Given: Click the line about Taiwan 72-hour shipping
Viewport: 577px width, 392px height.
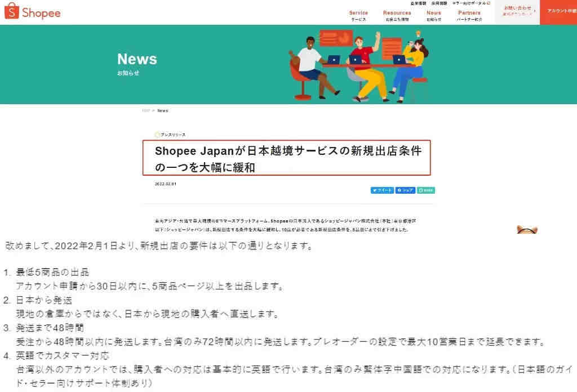Looking at the screenshot, I should pyautogui.click(x=281, y=342).
